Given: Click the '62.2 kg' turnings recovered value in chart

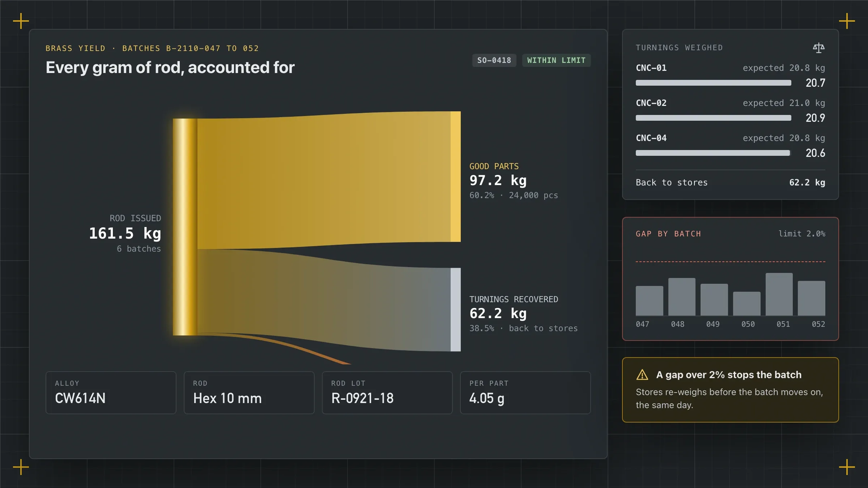Looking at the screenshot, I should (498, 313).
